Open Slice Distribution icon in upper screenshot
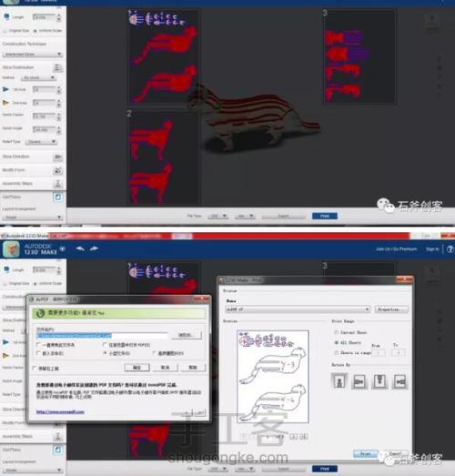The image size is (455, 476). click(x=57, y=67)
